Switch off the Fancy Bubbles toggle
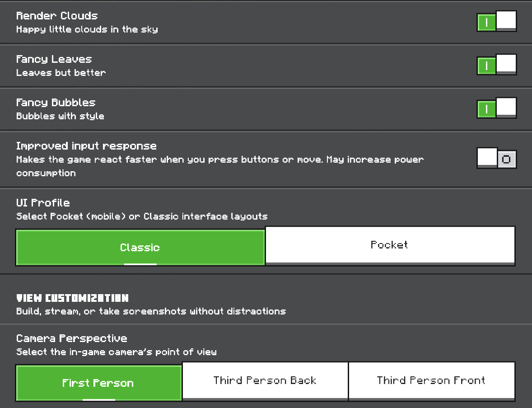This screenshot has height=408, width=532. pyautogui.click(x=496, y=108)
